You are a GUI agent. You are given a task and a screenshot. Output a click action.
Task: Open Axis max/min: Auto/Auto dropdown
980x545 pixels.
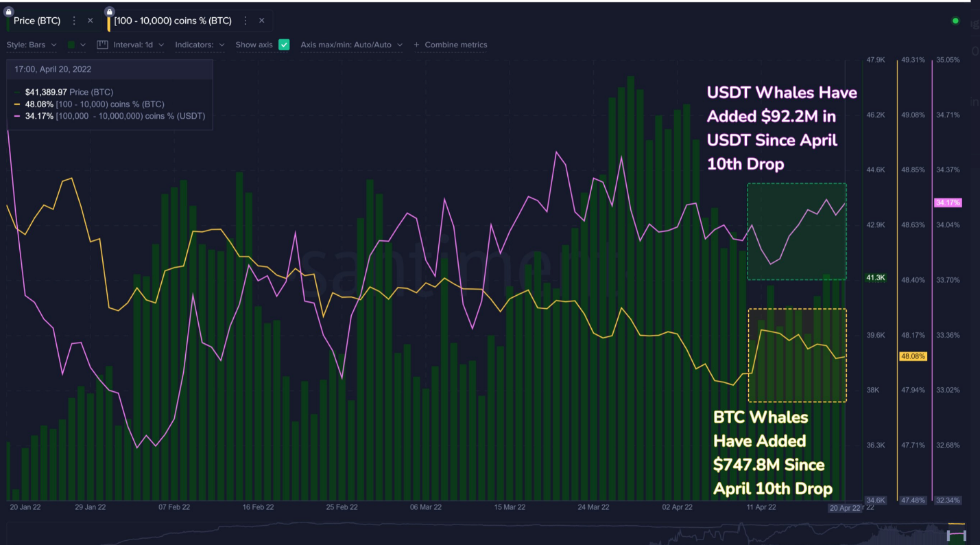tap(351, 45)
